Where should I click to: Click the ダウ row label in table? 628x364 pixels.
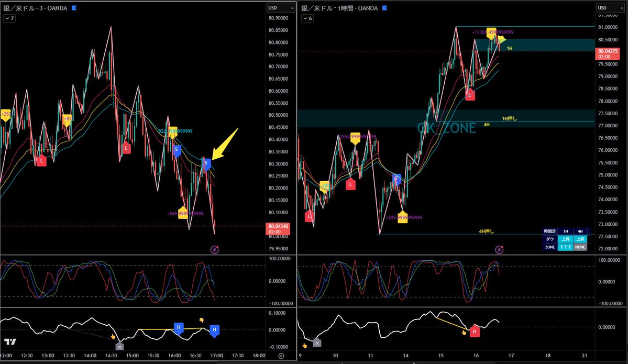(550, 239)
